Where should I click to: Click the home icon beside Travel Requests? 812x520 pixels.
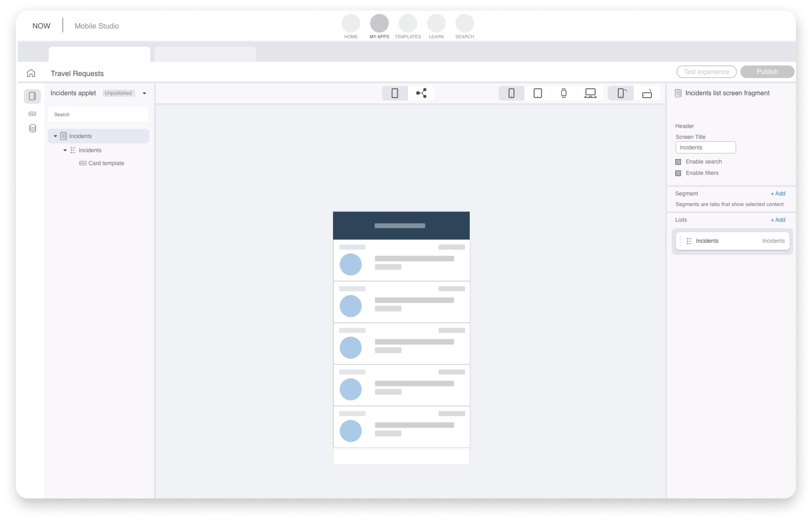[x=31, y=73]
